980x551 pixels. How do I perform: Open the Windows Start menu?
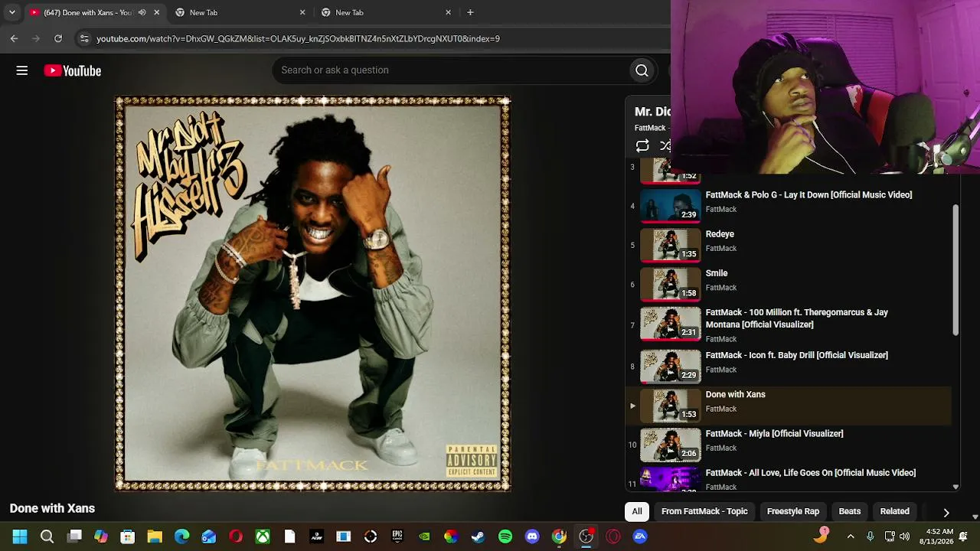point(20,536)
